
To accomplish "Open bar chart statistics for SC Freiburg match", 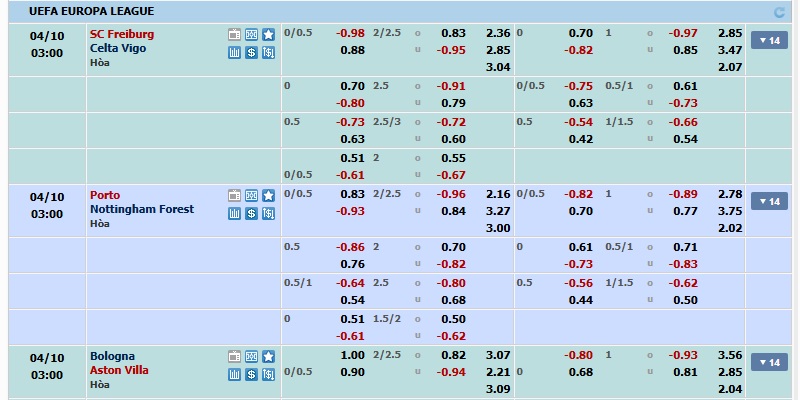I will 234,53.
